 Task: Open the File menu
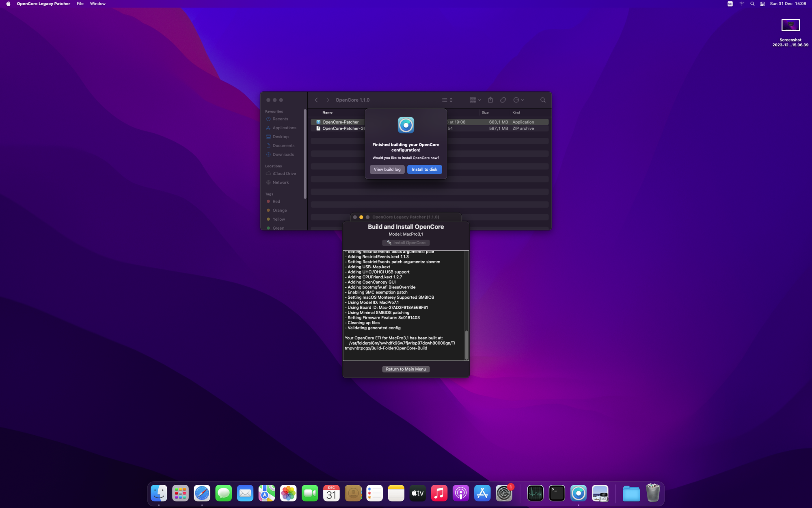pyautogui.click(x=80, y=4)
